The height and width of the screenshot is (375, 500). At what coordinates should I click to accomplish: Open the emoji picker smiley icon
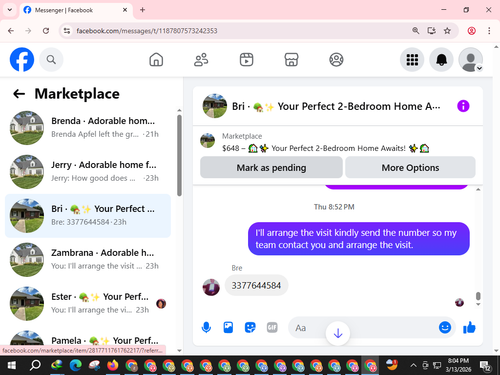click(x=445, y=327)
